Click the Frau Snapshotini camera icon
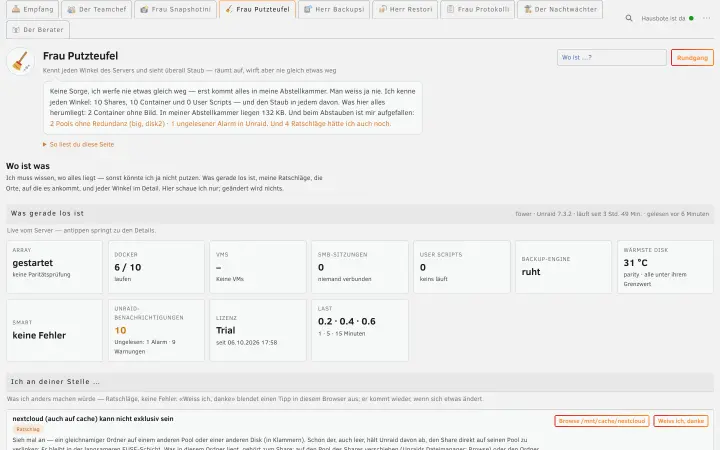Image resolution: width=720 pixels, height=450 pixels. coord(144,9)
